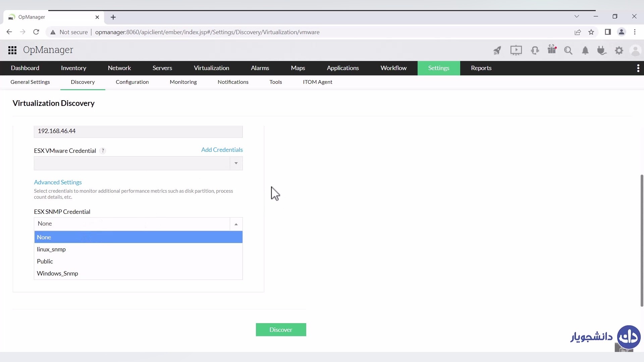
Task: Open the Virtualization main menu tab
Action: [x=211, y=68]
